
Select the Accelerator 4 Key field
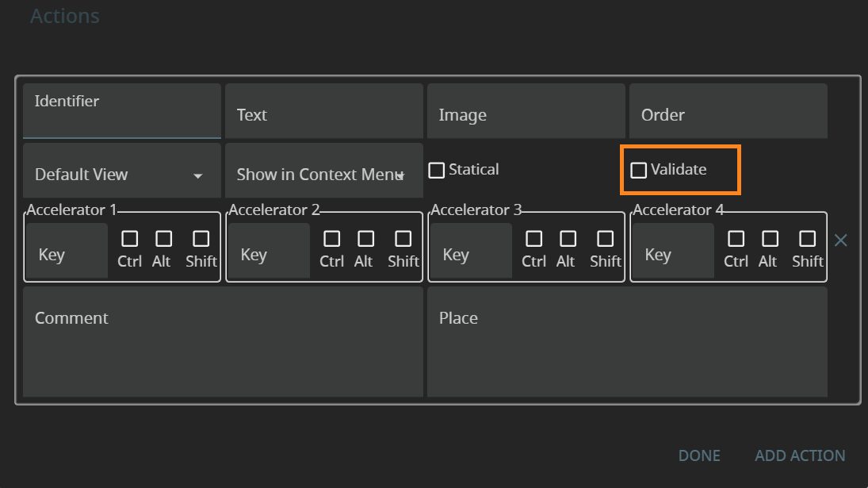pyautogui.click(x=673, y=252)
